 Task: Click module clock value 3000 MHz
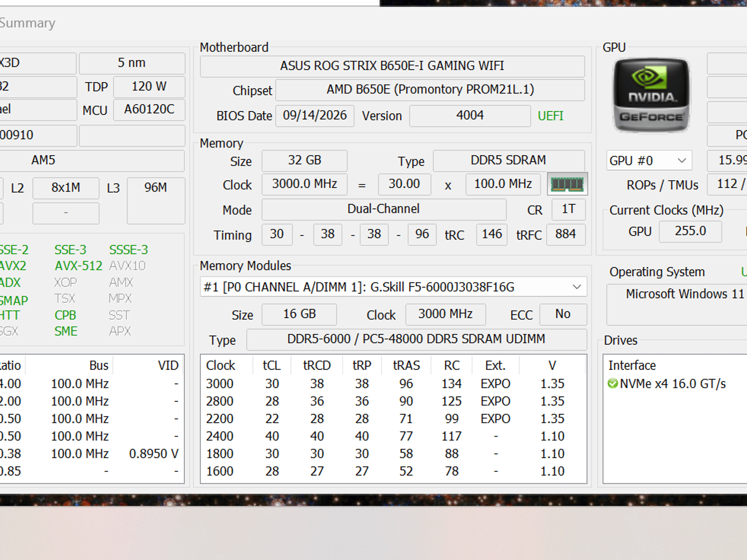click(x=445, y=314)
